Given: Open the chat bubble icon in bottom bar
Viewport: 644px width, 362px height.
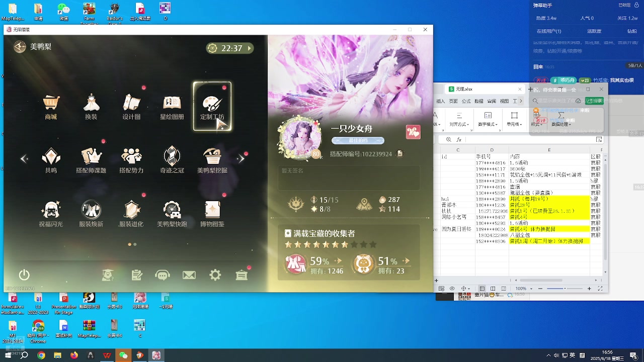Looking at the screenshot, I should [x=163, y=275].
